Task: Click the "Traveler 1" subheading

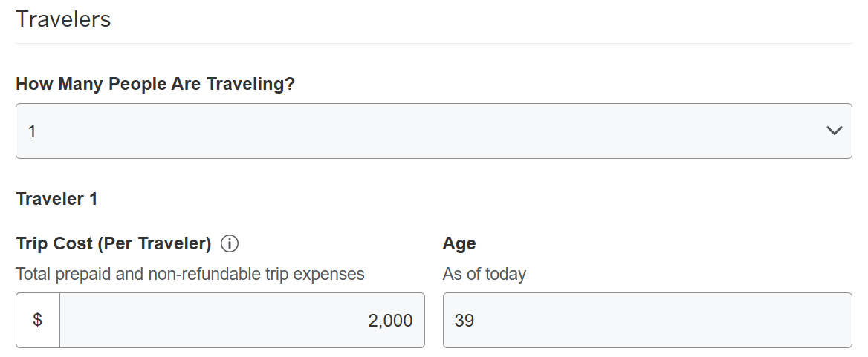Action: [x=56, y=199]
